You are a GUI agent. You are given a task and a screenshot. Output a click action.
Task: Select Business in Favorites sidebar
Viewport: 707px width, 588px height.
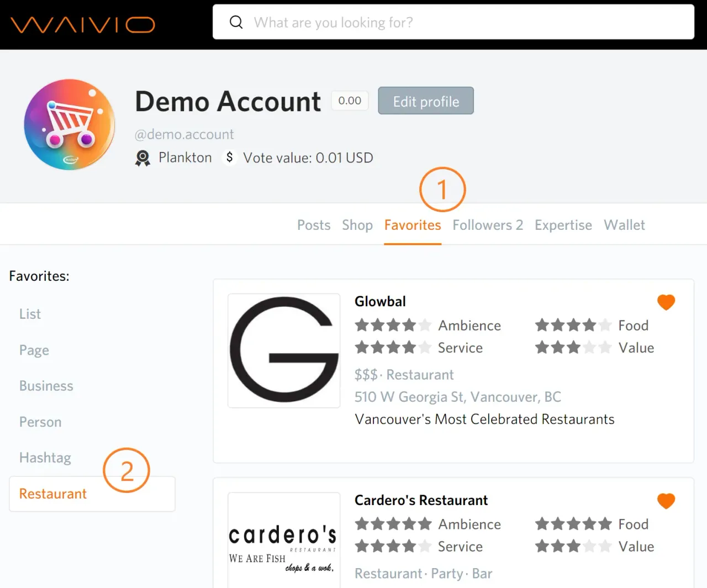(46, 386)
